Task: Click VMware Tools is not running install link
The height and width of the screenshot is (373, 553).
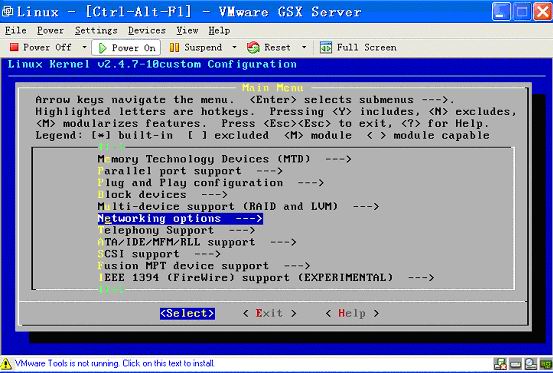Action: click(114, 363)
